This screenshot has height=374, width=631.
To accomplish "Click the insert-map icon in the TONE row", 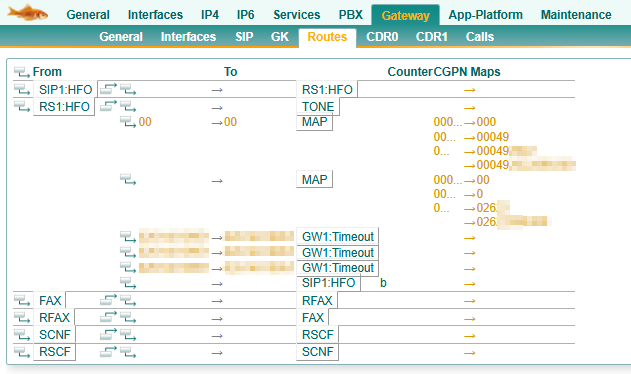I will point(128,107).
